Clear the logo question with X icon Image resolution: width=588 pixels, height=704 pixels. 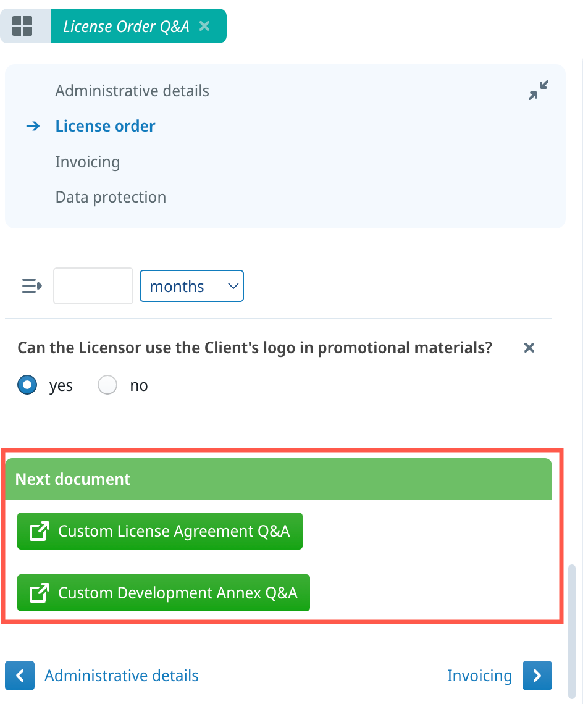coord(529,348)
